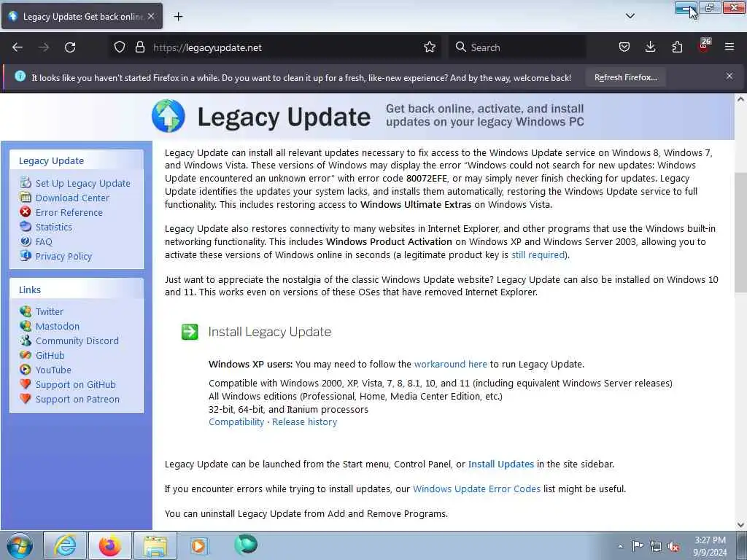Open the Release history link
Image resolution: width=747 pixels, height=560 pixels.
pyautogui.click(x=304, y=422)
